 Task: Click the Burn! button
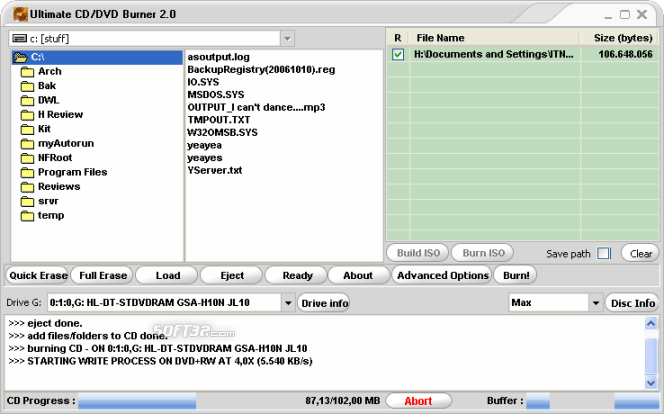pyautogui.click(x=515, y=276)
